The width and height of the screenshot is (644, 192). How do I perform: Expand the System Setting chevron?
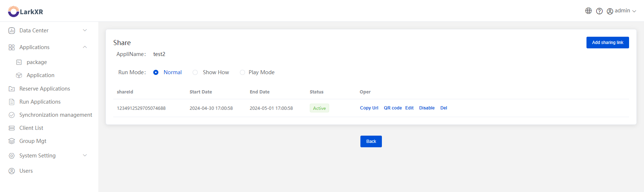[x=85, y=155]
